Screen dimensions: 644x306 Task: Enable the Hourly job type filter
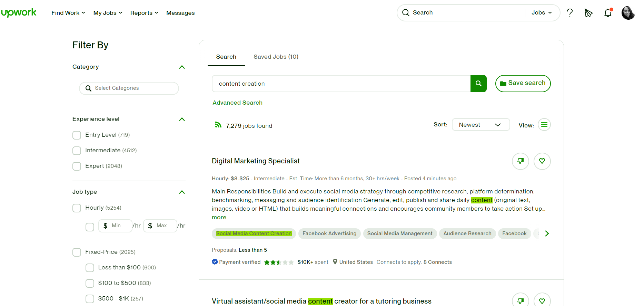77,208
